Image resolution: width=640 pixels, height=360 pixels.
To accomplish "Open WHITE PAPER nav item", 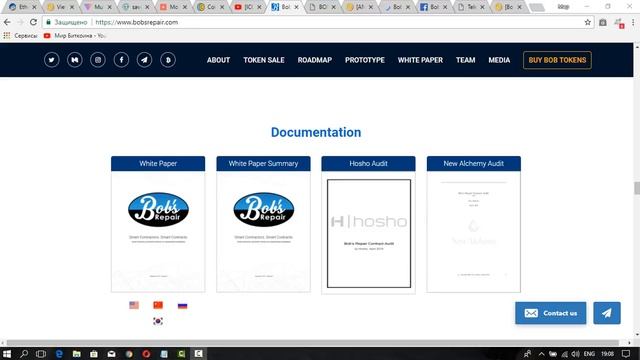I will pyautogui.click(x=420, y=60).
